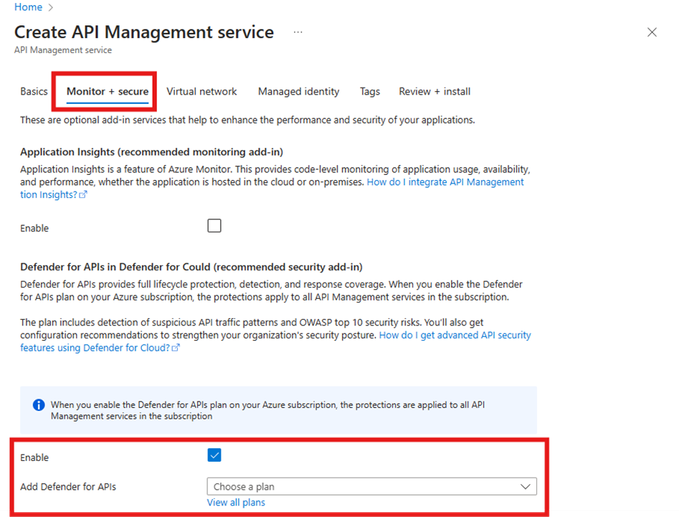
Task: Go to the Managed identity tab
Action: coord(299,91)
